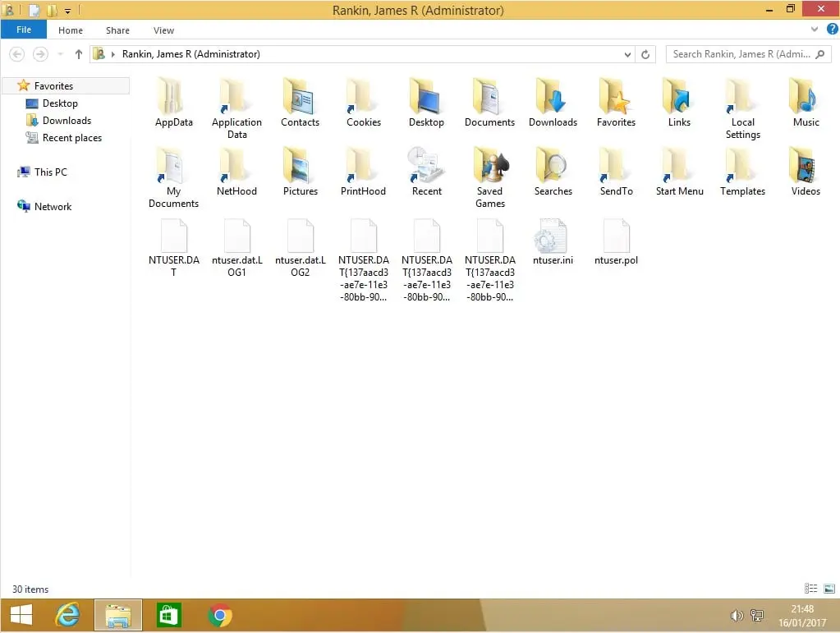Select the Start Menu shortcut folder

pos(679,172)
